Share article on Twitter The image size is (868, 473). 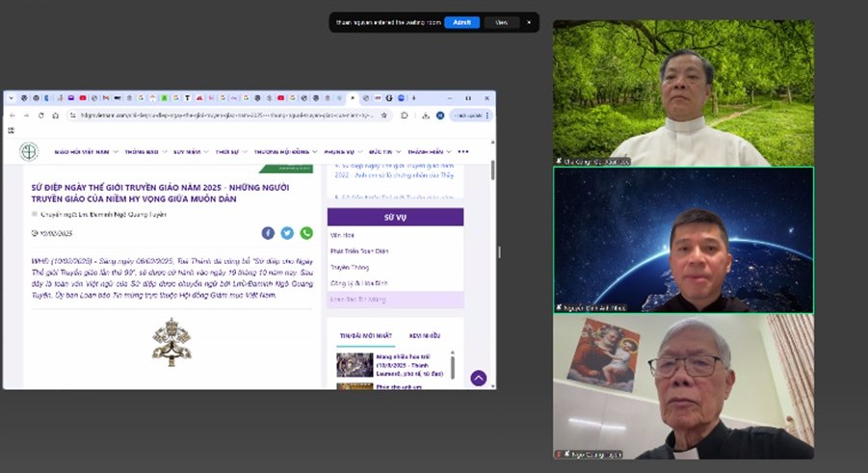click(287, 233)
